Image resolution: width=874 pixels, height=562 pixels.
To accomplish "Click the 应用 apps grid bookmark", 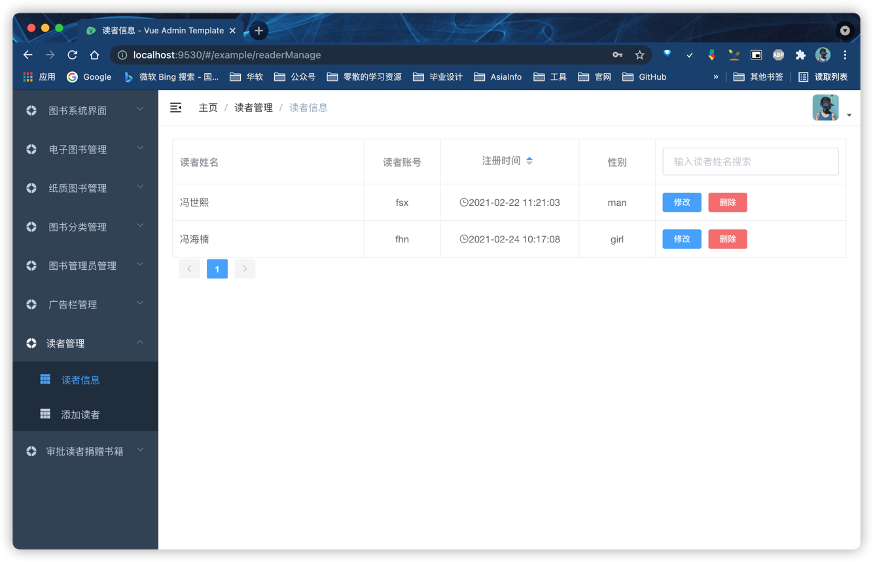I will 39,77.
